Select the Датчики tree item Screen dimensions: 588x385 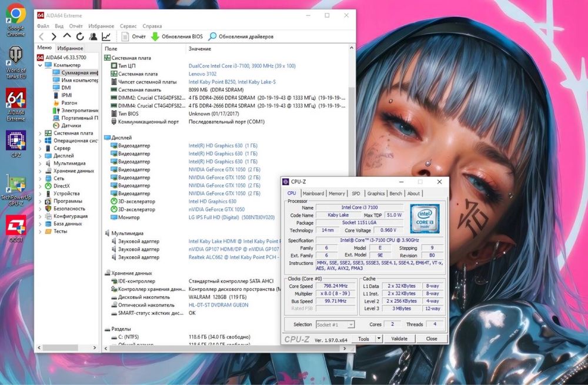tap(67, 126)
